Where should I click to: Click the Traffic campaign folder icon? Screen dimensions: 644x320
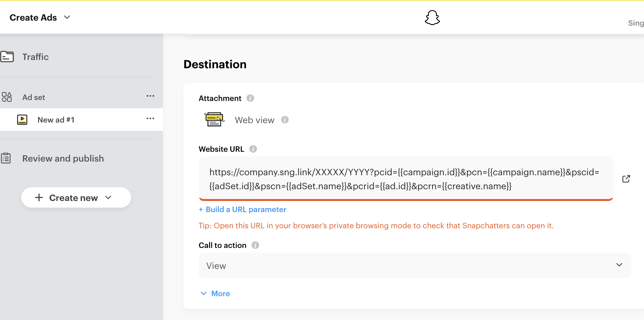click(x=7, y=57)
